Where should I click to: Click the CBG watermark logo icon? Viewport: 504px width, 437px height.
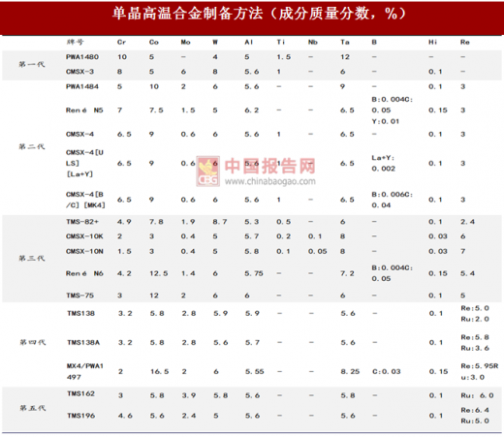coord(208,172)
